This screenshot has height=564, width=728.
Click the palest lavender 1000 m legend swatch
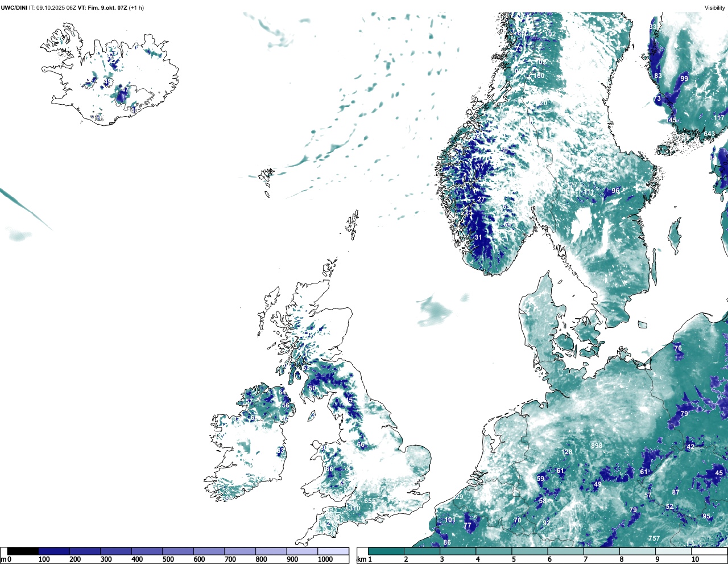click(x=333, y=551)
